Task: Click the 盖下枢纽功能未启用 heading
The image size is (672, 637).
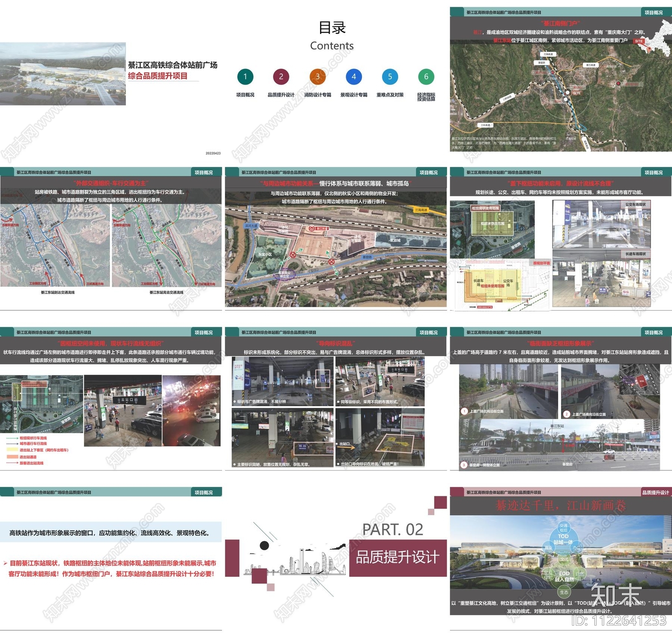Action: [x=561, y=183]
